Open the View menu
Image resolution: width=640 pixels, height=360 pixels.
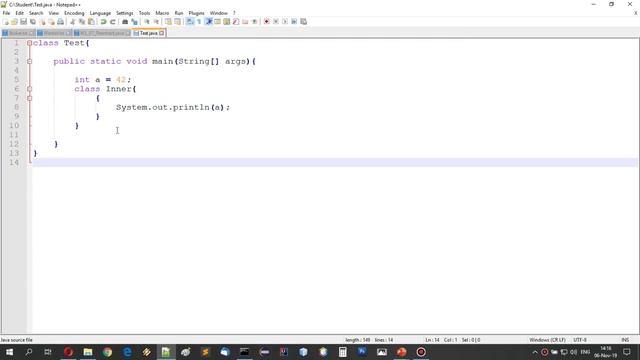click(x=53, y=13)
